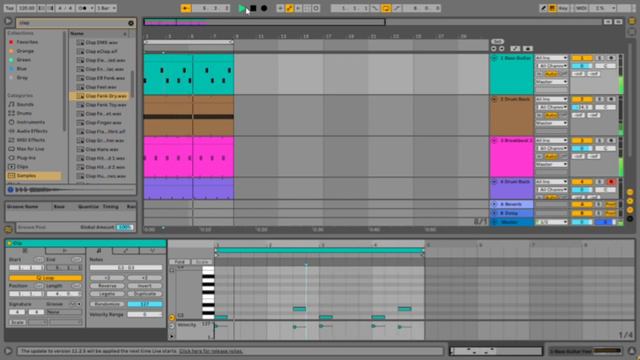This screenshot has height=360, width=640.
Task: Toggle the Draw Mode pencil button
Action: click(x=543, y=8)
